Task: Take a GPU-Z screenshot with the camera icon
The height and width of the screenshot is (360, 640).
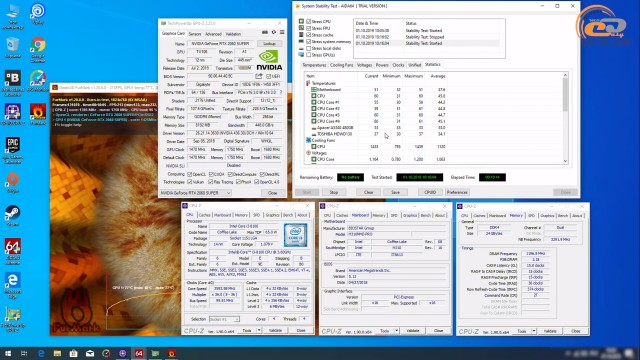Action: pyautogui.click(x=265, y=32)
